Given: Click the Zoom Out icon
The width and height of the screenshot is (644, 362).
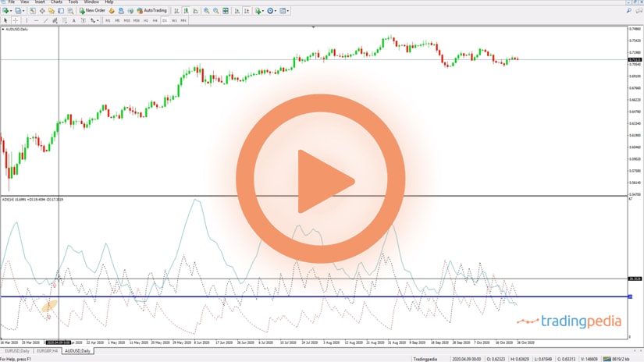Looking at the screenshot, I should [x=215, y=11].
